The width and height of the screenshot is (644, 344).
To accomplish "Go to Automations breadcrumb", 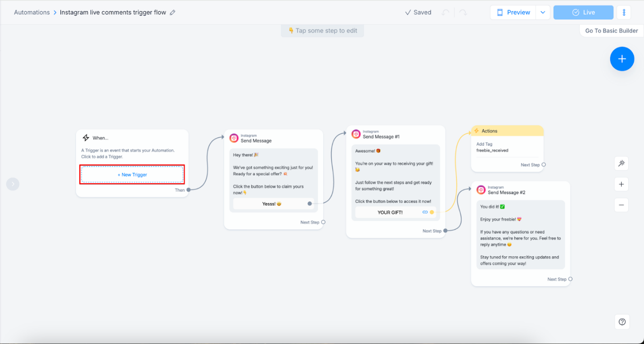I will (x=32, y=13).
